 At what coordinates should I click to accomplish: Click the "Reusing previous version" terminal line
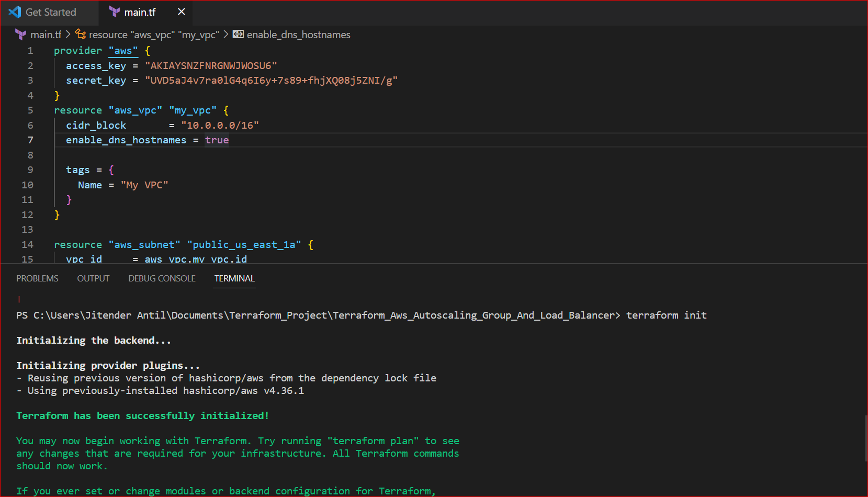[x=226, y=378]
